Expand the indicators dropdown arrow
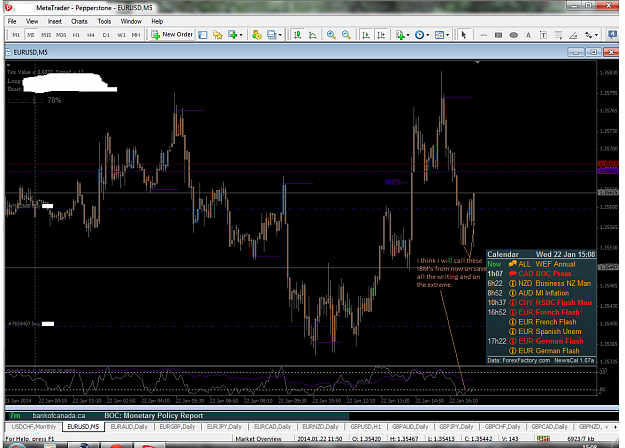Screen dimensions: 625x448 [x=408, y=35]
